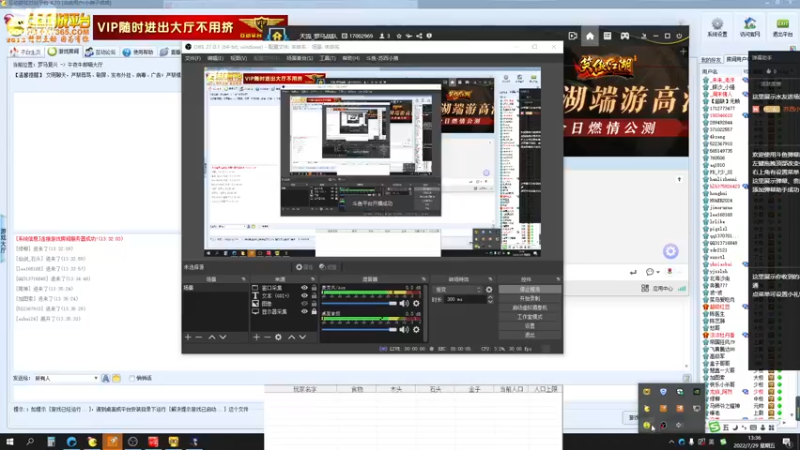Click home icon in Douyu companion window

(x=590, y=36)
